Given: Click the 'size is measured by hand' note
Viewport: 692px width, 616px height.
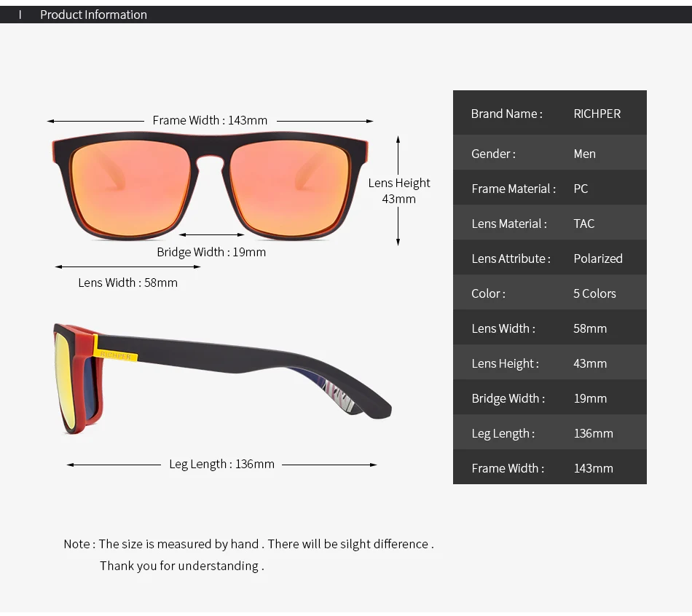Looking at the screenshot, I should pyautogui.click(x=249, y=544).
